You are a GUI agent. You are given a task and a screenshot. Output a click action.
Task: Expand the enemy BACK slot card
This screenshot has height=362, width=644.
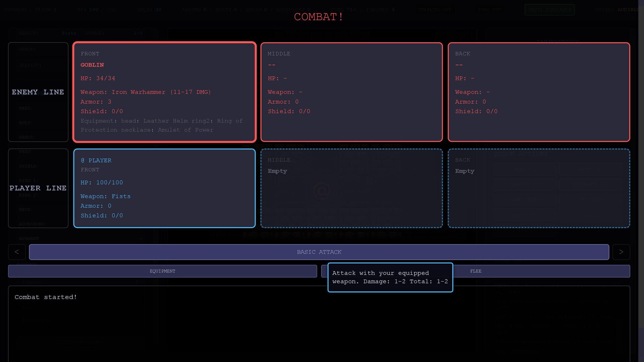(539, 92)
